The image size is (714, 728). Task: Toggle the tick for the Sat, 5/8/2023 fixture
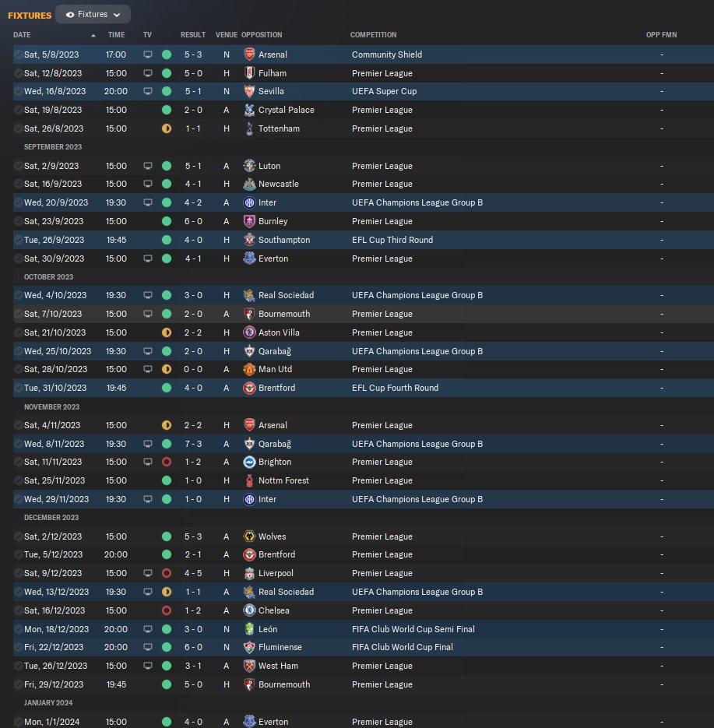(x=18, y=55)
